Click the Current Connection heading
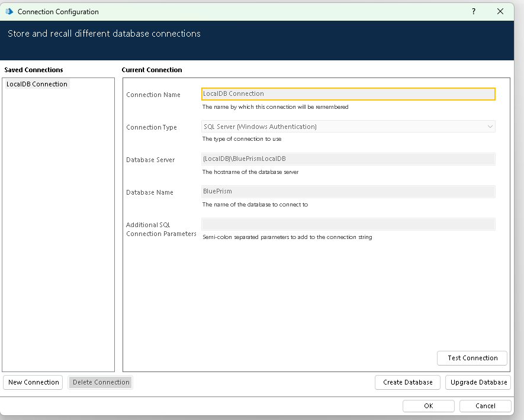The width and height of the screenshot is (524, 420). point(152,70)
